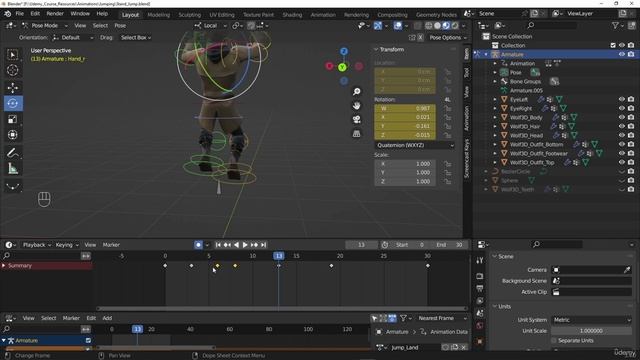Screen dimensions: 640x360
Task: Hide the Wolf3D_Hair object
Action: (x=622, y=126)
